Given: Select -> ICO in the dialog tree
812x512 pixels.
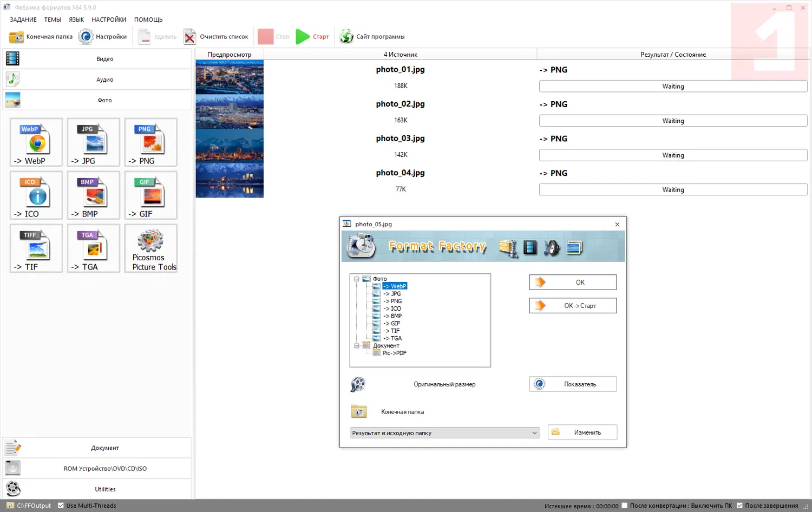Looking at the screenshot, I should (x=392, y=308).
